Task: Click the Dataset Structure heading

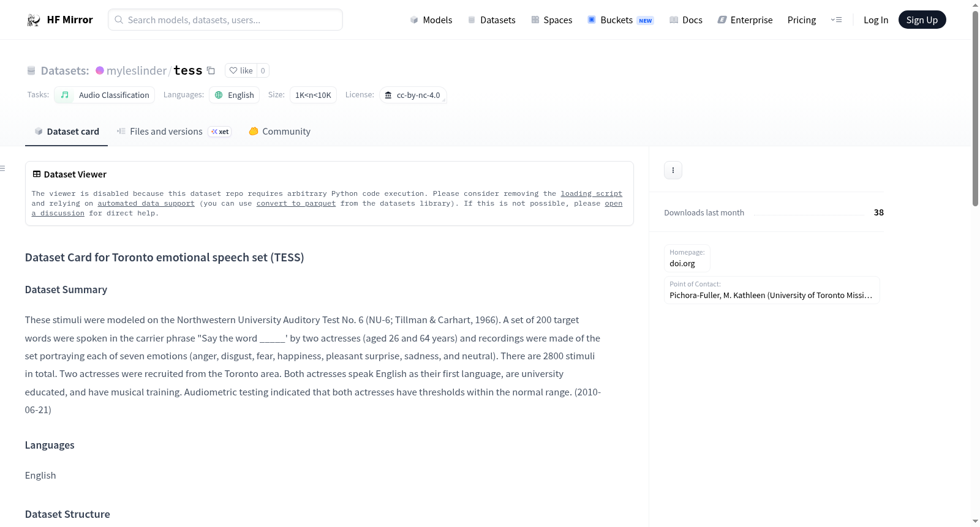Action: coord(67,514)
